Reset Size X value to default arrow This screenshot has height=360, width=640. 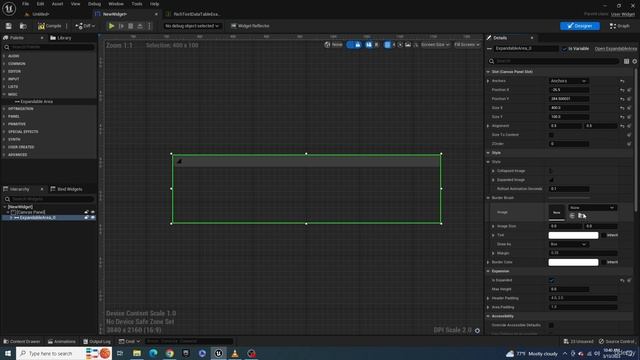pyautogui.click(x=622, y=108)
